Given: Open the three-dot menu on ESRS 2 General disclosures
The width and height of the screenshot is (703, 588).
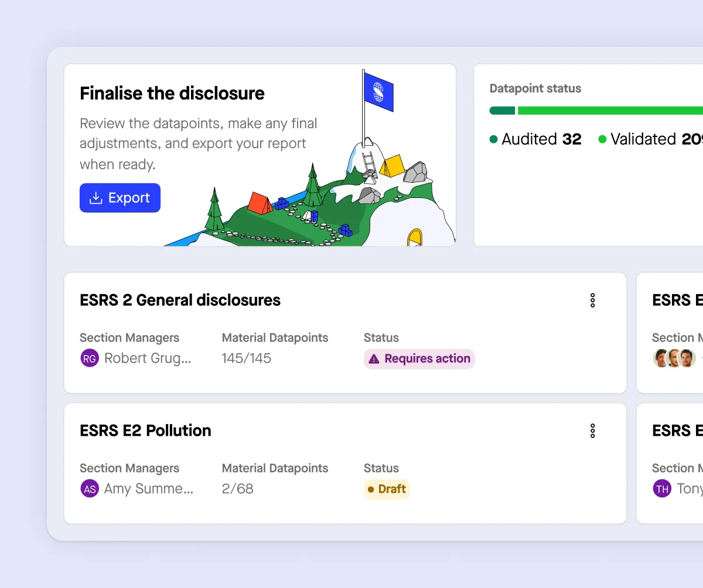Looking at the screenshot, I should [593, 300].
